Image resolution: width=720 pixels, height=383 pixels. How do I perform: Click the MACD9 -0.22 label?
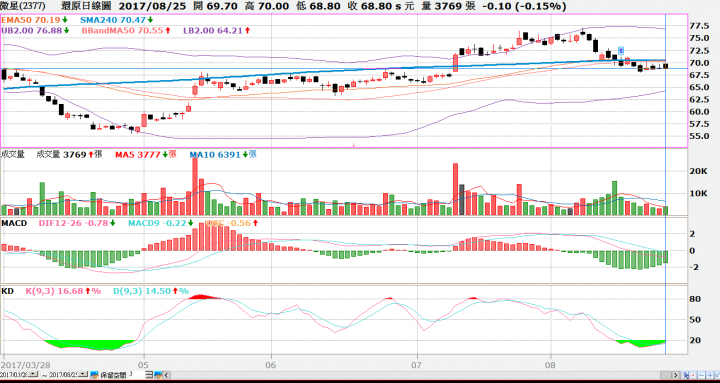click(157, 223)
